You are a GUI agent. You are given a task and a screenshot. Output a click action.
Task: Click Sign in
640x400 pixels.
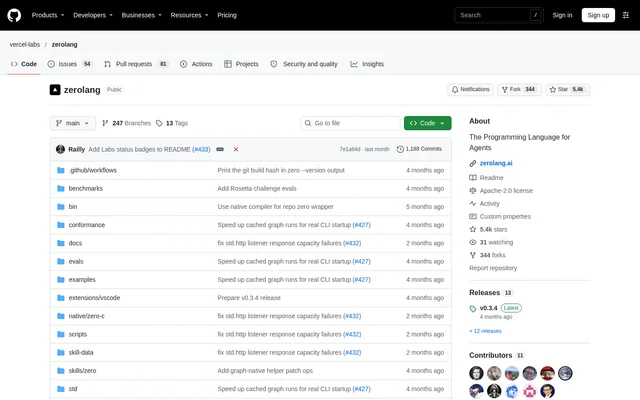562,15
